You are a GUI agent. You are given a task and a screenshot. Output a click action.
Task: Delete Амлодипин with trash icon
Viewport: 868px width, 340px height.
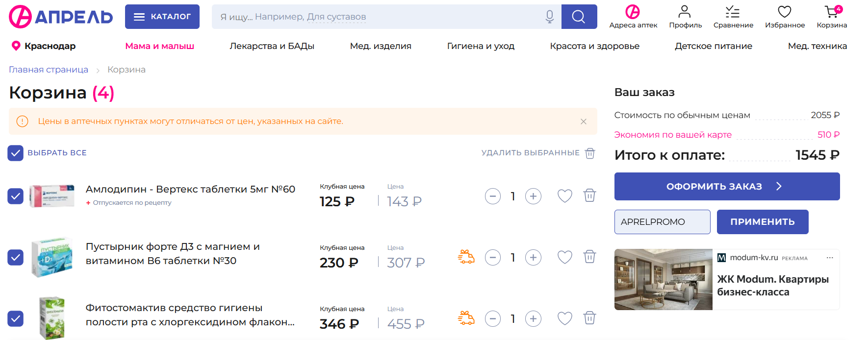tap(589, 195)
